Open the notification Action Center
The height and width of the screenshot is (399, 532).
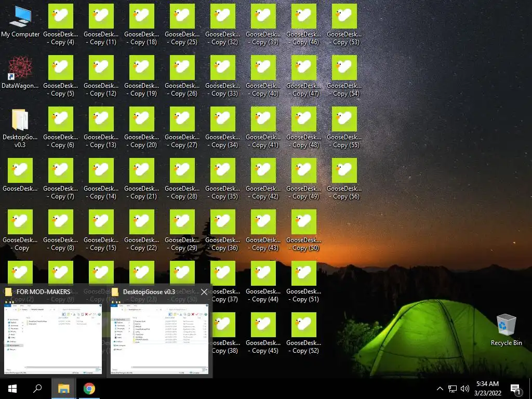pyautogui.click(x=516, y=389)
